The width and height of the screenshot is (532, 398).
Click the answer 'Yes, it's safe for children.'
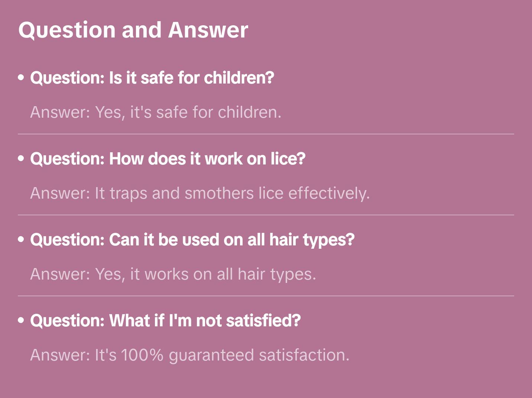pos(156,112)
